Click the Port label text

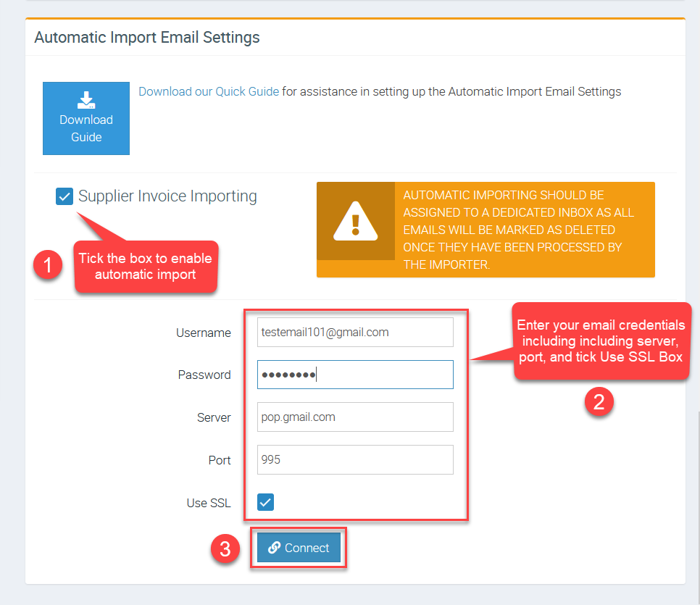coord(220,460)
